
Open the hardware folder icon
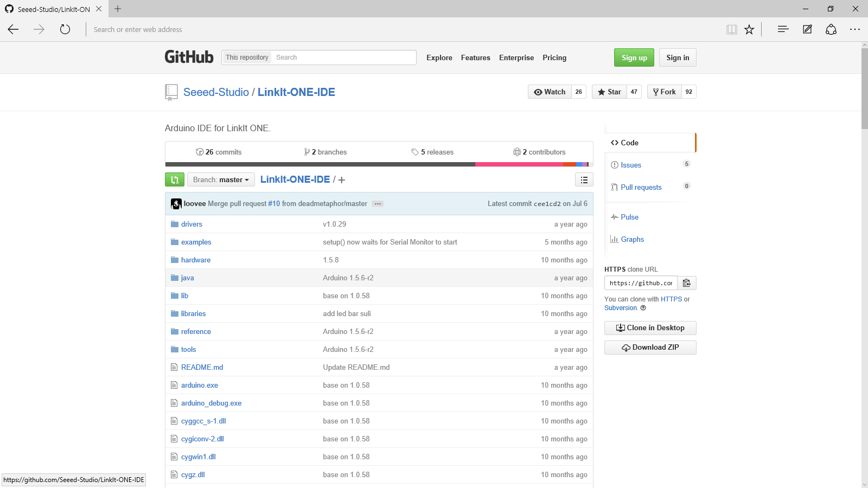(x=175, y=260)
